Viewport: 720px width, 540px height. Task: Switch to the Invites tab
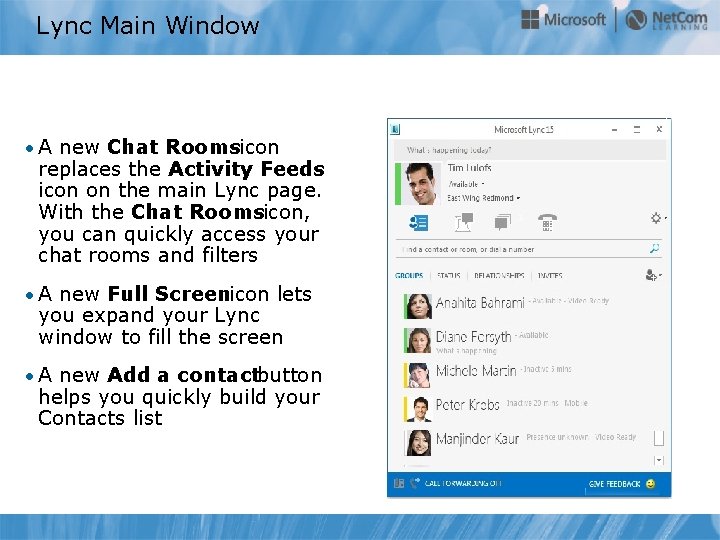(550, 276)
